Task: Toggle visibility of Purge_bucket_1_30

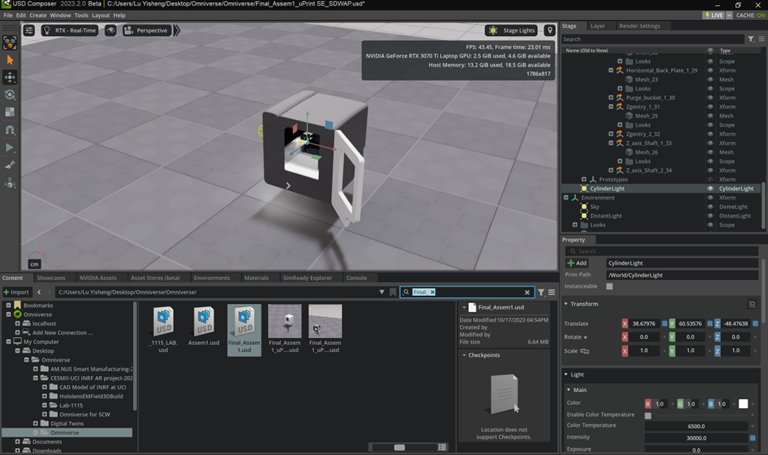Action: click(x=710, y=97)
